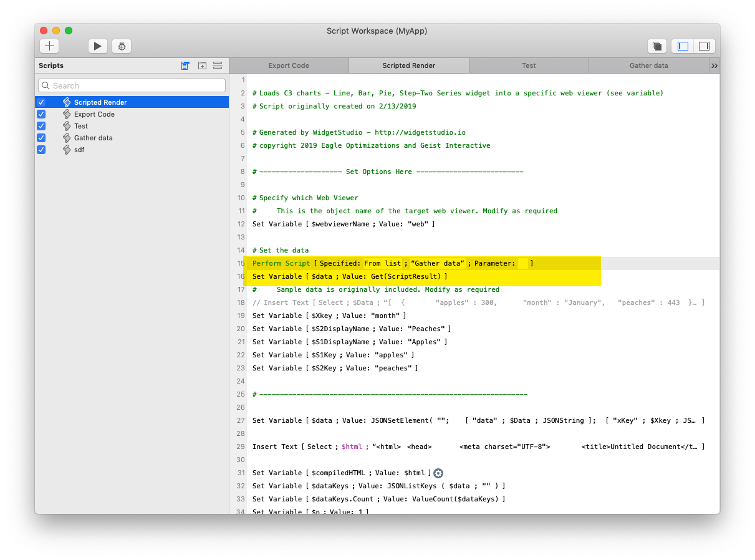755x560 pixels.
Task: Click empty Parameter field on line 15
Action: click(x=523, y=263)
